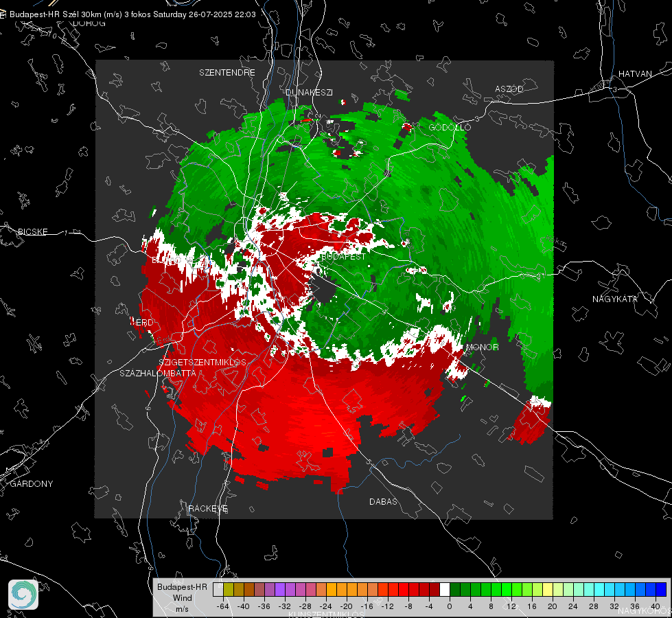Click the m/s unit label in legend
This screenshot has height=618, width=672.
tap(182, 608)
